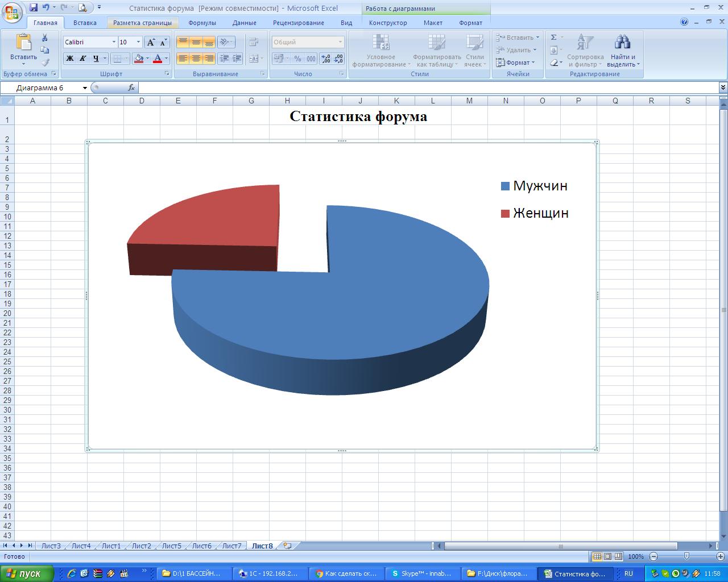Screen dimensions: 728x582
Task: Toggle bold Ж formatting
Action: 70,58
